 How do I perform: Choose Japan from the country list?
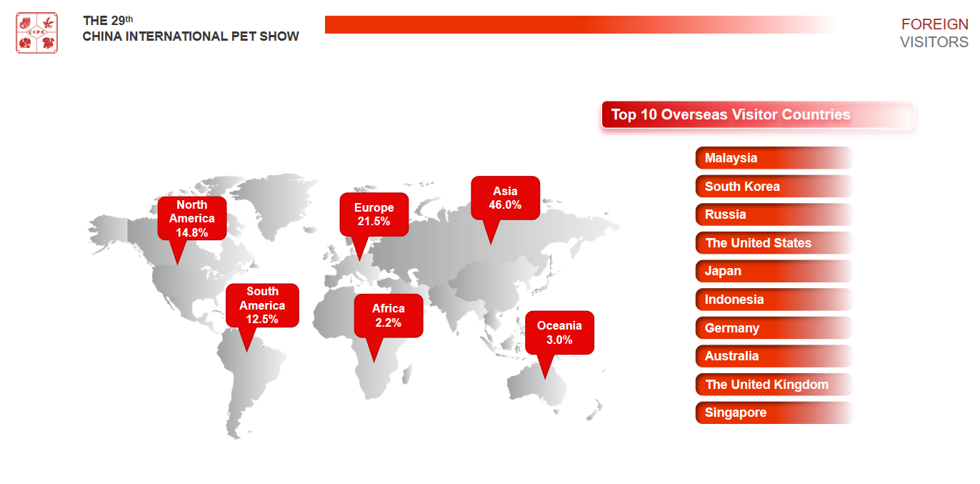pyautogui.click(x=774, y=271)
